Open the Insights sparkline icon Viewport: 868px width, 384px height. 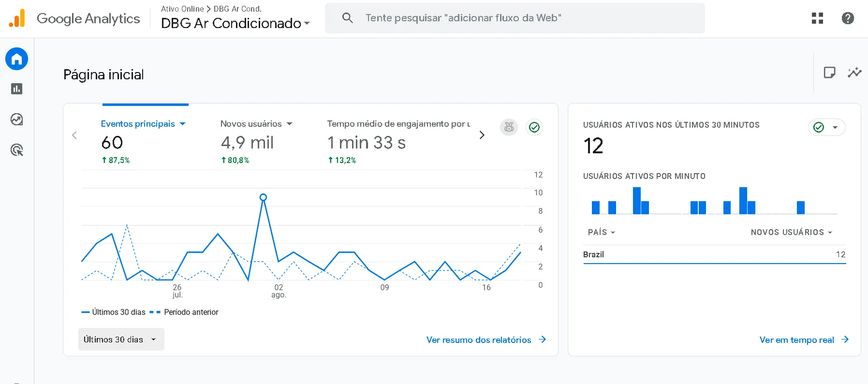point(854,73)
